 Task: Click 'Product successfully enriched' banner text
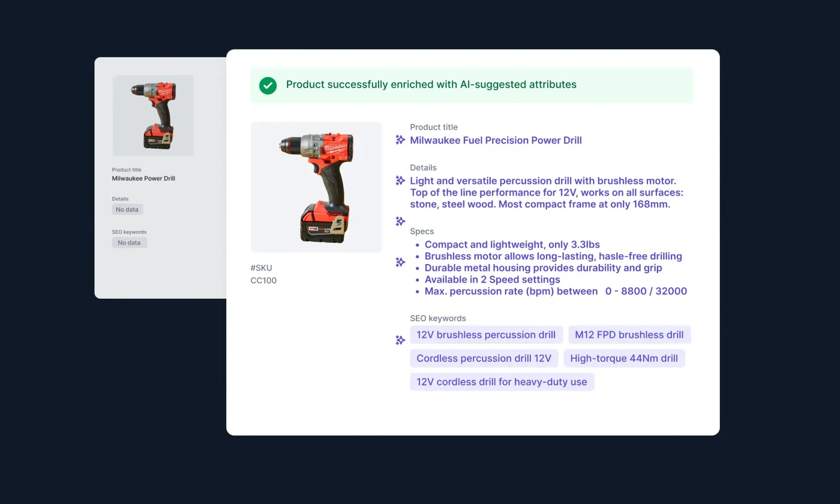(x=431, y=85)
